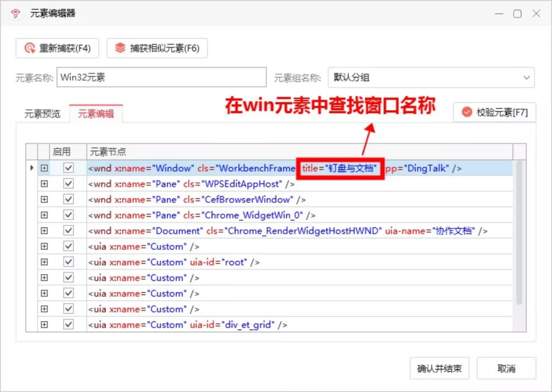The width and height of the screenshot is (552, 392).
Task: Expand the WPSEditAppHost pane node
Action: pos(44,183)
